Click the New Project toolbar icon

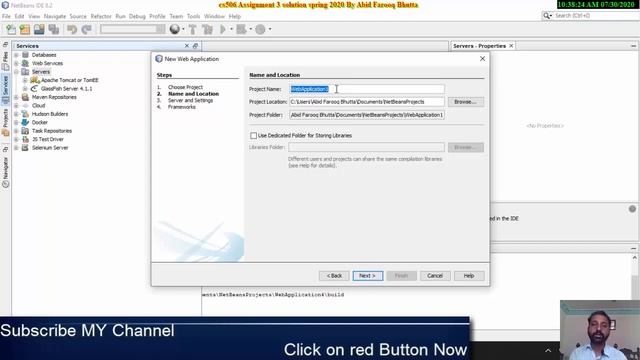(25, 29)
